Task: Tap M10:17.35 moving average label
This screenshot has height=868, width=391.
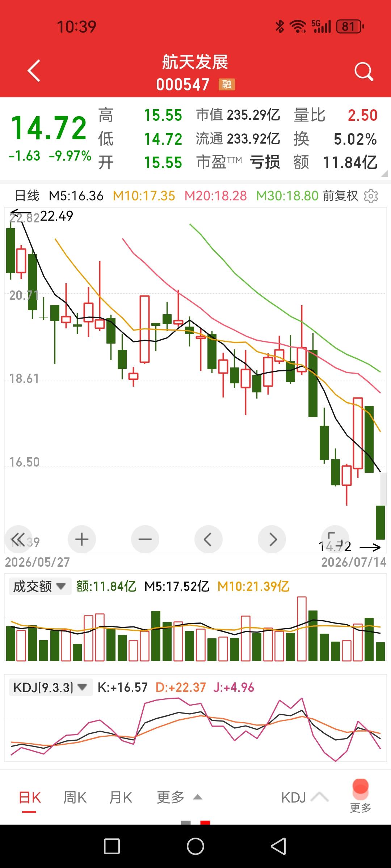Action: coord(144,196)
